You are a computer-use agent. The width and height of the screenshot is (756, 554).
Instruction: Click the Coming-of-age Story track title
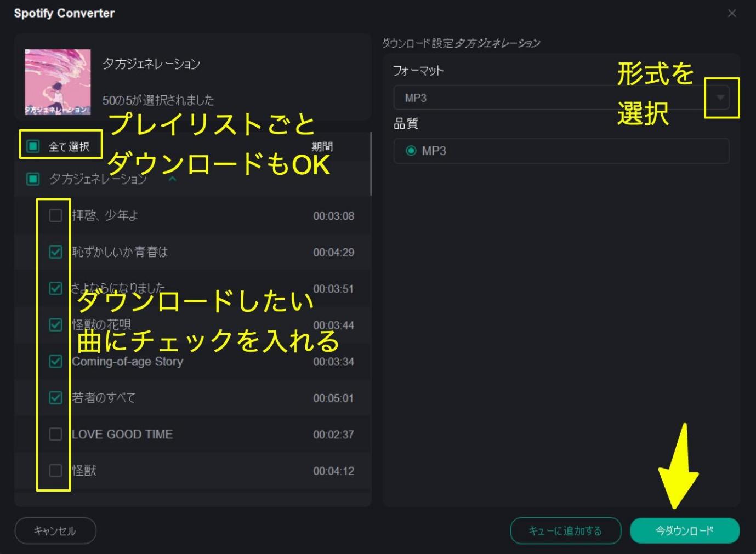coord(127,362)
